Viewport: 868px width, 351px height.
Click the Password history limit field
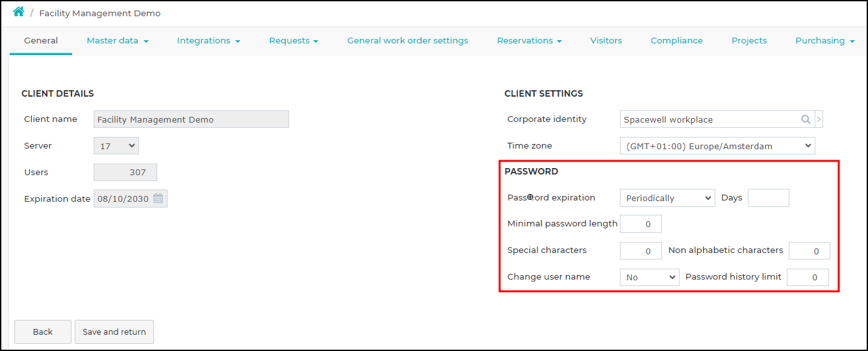point(808,277)
